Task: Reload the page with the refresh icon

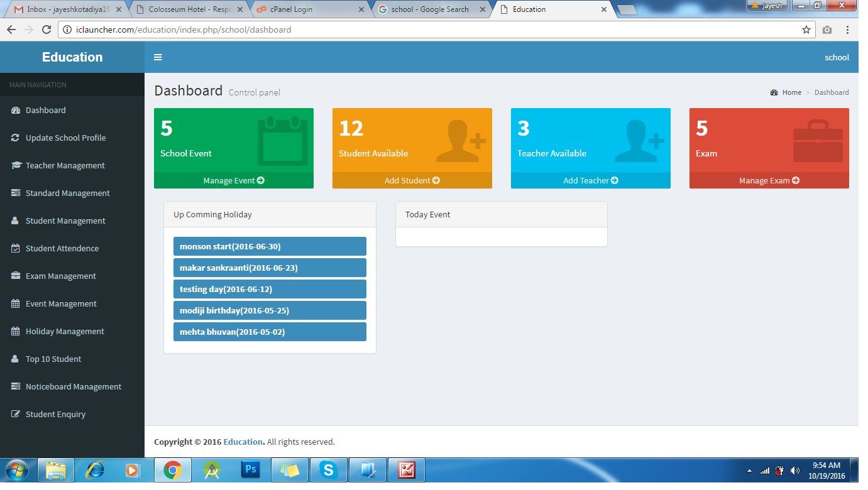Action: tap(47, 30)
